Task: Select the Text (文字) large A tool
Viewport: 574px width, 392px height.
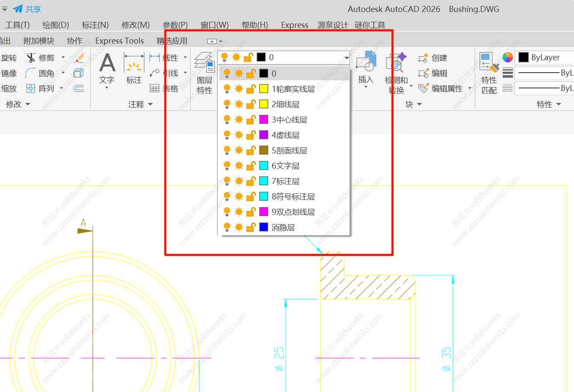Action: click(107, 63)
